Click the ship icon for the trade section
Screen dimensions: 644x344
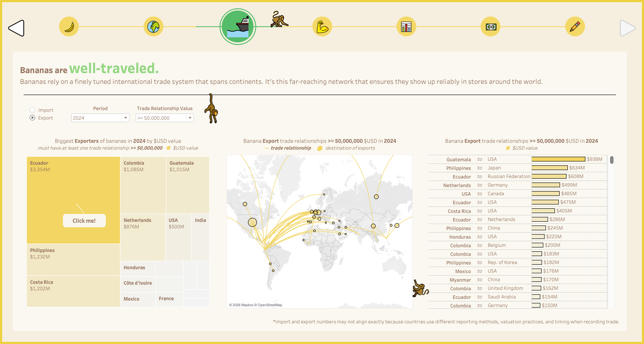(x=238, y=27)
